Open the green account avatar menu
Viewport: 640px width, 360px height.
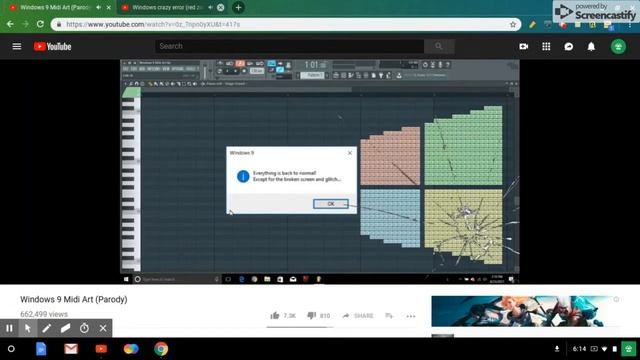pos(618,47)
